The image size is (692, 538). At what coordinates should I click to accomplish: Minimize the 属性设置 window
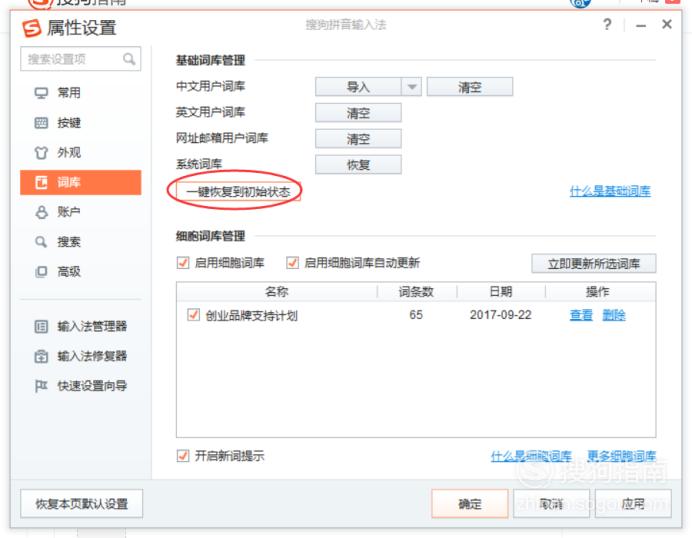point(641,26)
